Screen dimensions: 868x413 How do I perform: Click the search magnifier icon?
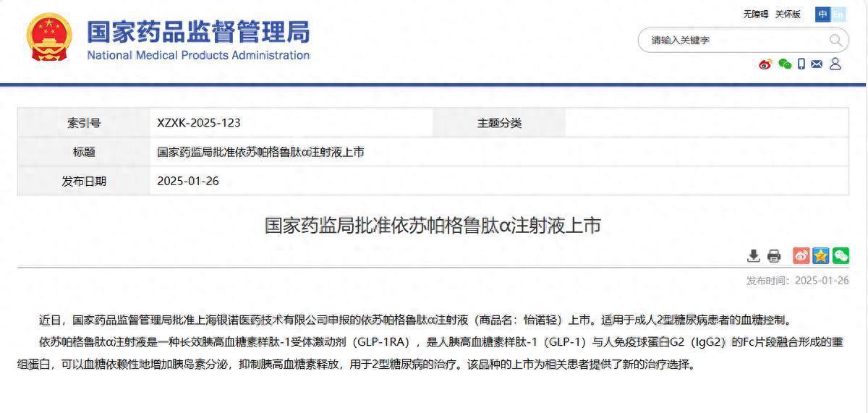point(835,40)
